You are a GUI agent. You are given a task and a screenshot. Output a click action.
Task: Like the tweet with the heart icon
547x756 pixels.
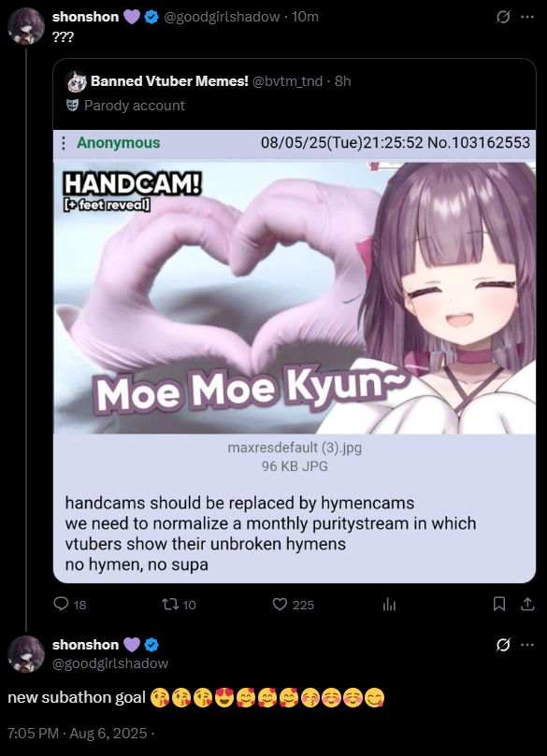click(281, 604)
